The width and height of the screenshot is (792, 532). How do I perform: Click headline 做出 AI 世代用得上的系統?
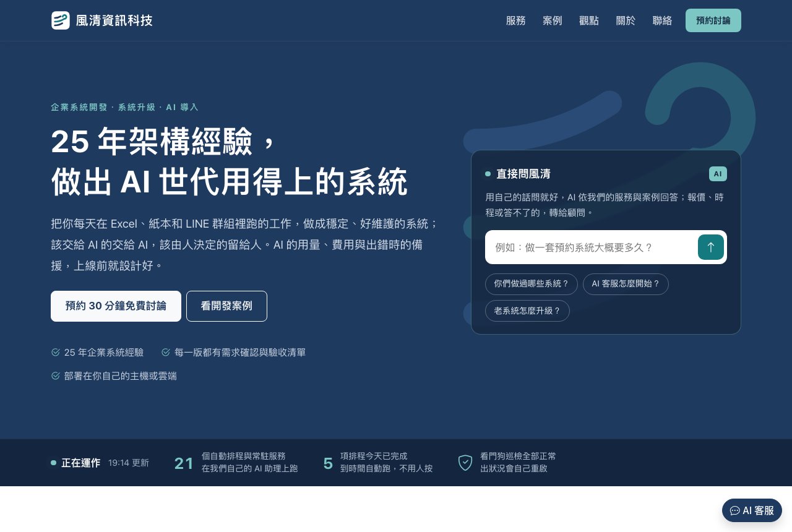pos(230,181)
